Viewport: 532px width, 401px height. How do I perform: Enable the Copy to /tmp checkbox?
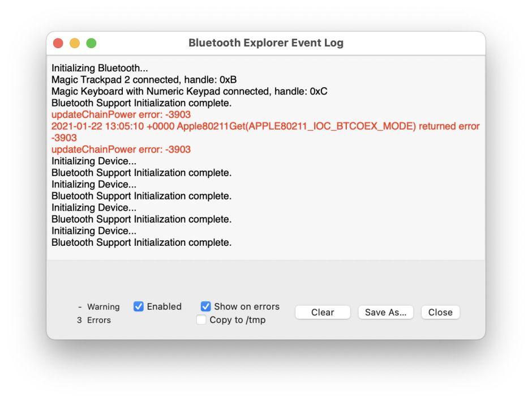point(201,319)
